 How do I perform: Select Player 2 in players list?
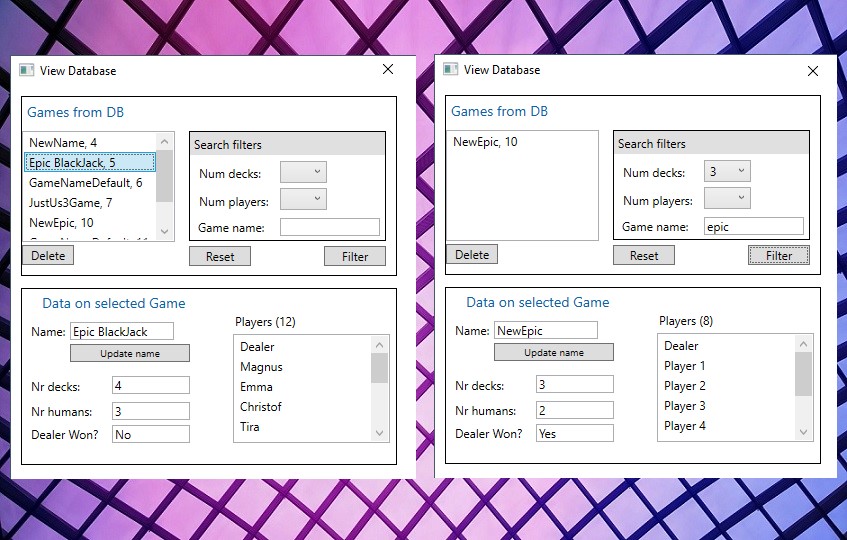point(727,386)
